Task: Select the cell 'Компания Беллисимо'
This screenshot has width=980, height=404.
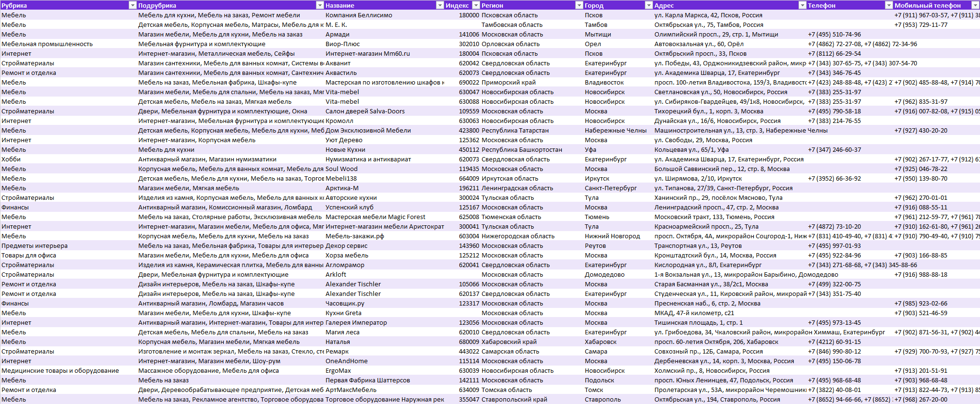Action: click(x=384, y=15)
